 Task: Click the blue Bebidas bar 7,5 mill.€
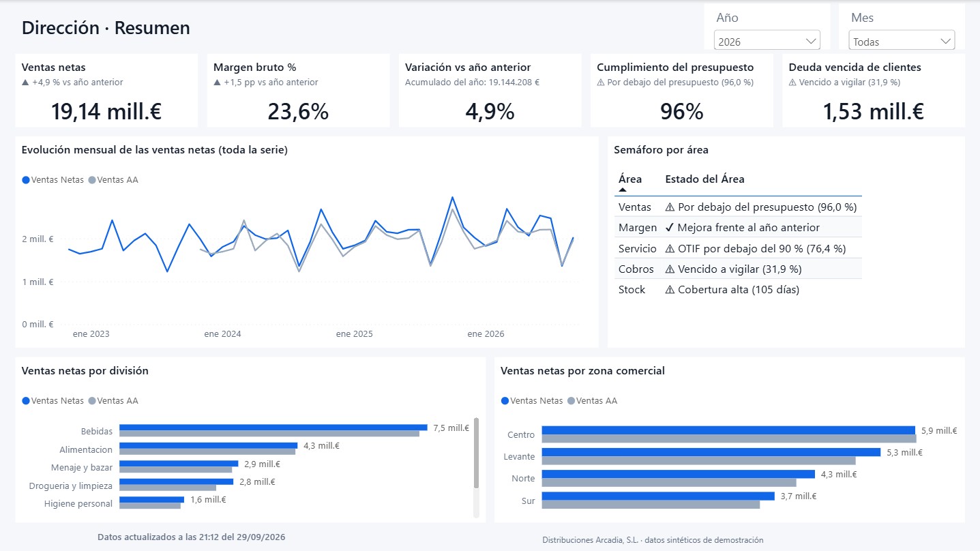(x=273, y=428)
